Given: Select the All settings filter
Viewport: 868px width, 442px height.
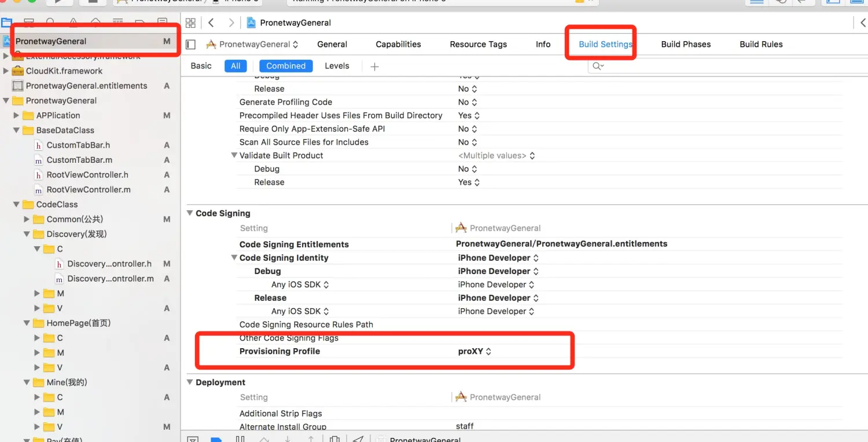Looking at the screenshot, I should 236,66.
